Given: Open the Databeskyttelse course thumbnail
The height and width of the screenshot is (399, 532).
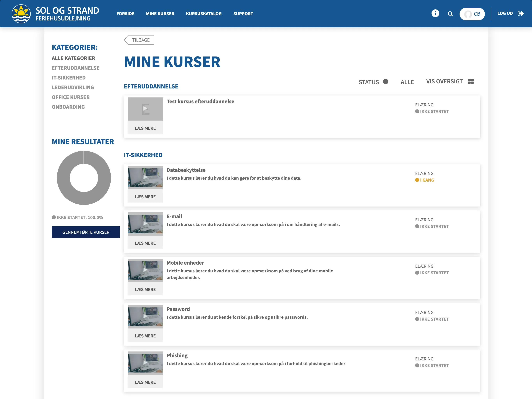Looking at the screenshot, I should [145, 178].
